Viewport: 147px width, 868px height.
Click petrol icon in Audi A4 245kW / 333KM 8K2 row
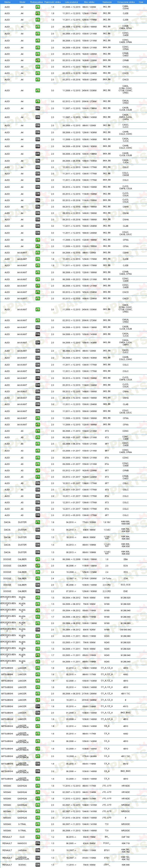38,90
